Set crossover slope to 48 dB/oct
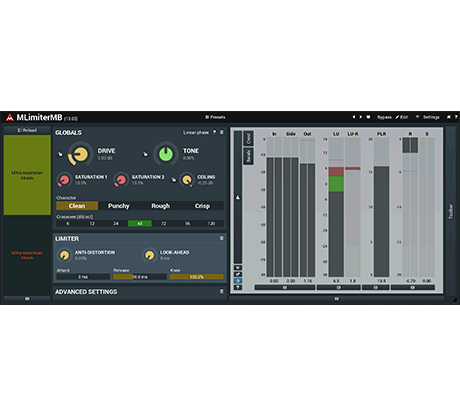The width and height of the screenshot is (460, 416). pos(140,223)
